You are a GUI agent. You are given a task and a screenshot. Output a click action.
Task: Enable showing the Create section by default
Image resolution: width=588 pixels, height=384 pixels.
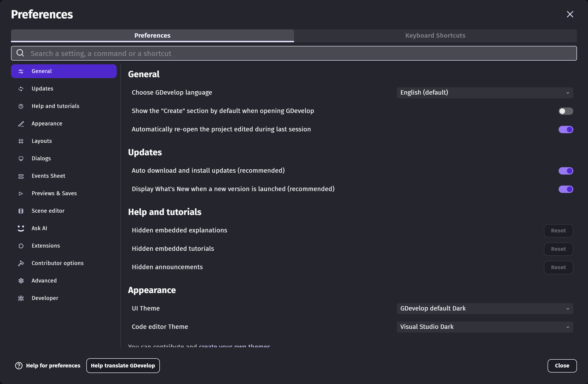point(566,111)
